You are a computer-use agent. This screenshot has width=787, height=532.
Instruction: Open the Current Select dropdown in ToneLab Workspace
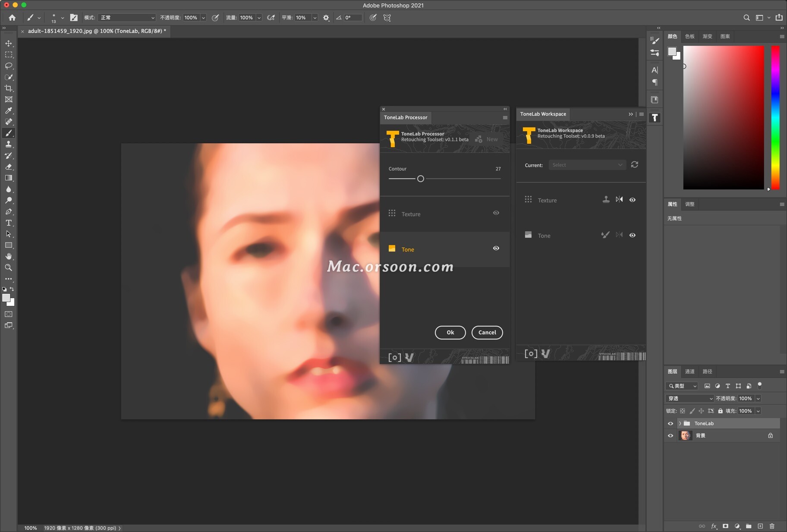pyautogui.click(x=587, y=165)
